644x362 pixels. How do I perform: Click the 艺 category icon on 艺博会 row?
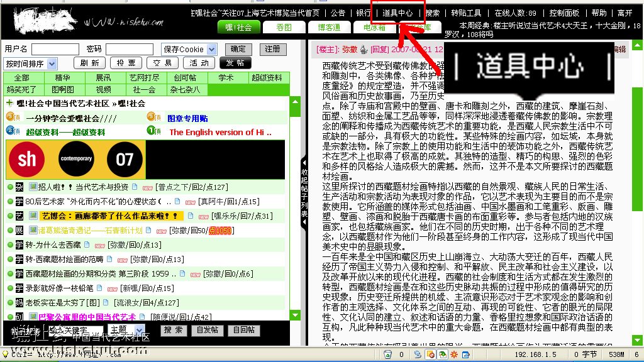19,216
